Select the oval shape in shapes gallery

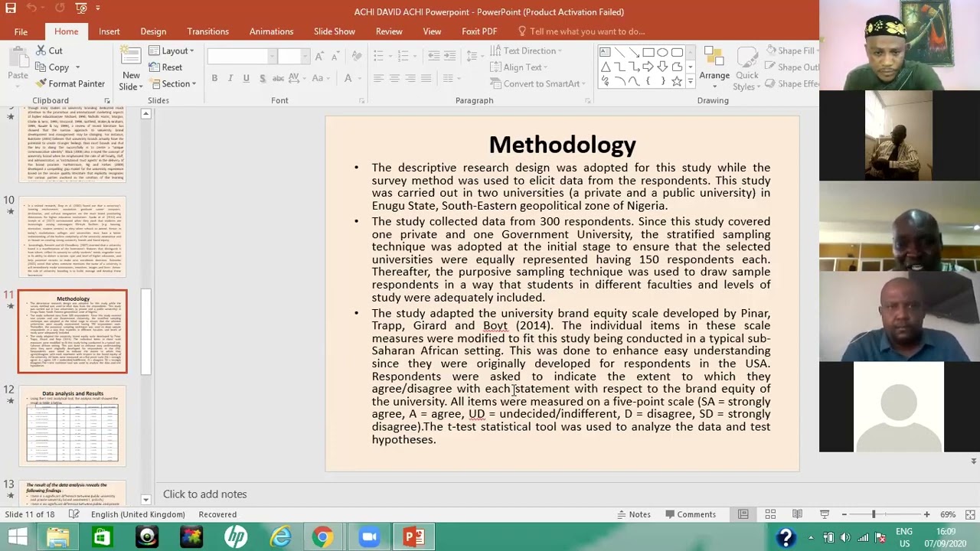662,52
